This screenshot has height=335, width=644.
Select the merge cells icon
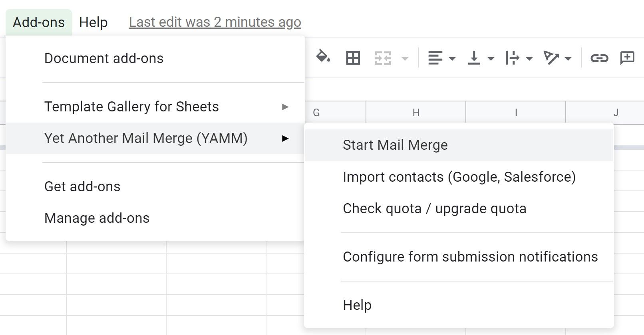(383, 58)
